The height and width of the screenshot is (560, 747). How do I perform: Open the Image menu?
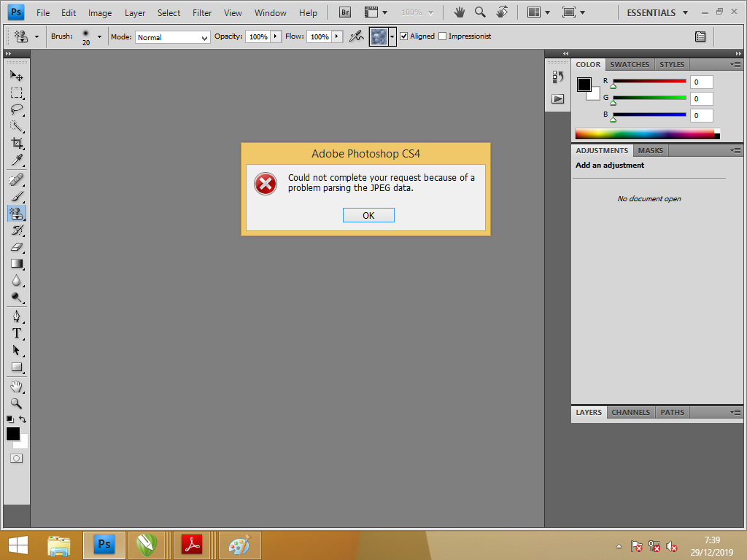(100, 13)
